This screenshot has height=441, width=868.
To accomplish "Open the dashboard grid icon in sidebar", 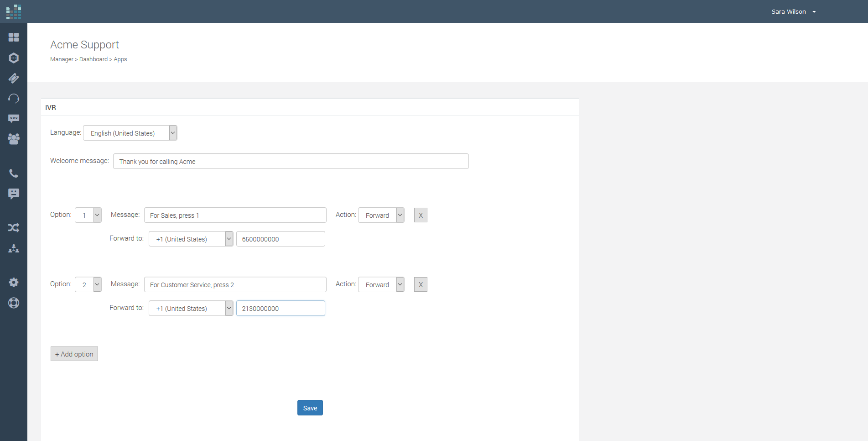I will (x=14, y=37).
